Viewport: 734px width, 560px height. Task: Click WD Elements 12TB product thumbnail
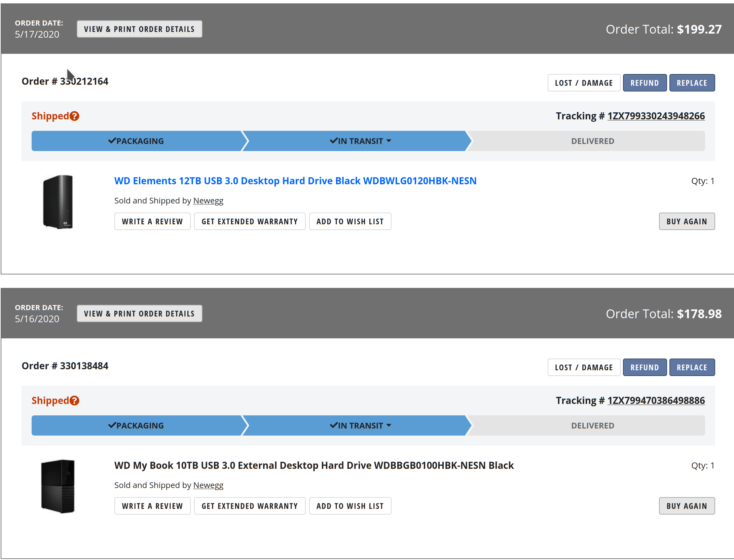coord(58,202)
